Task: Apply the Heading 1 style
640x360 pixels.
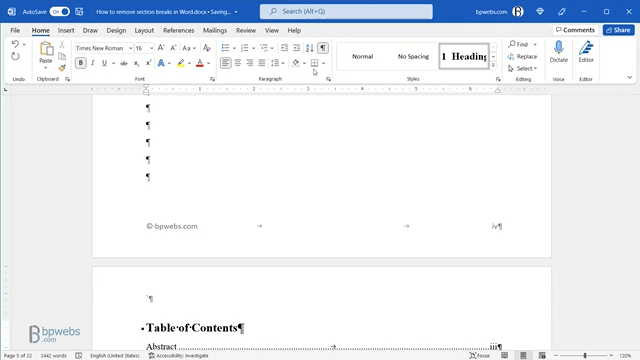Action: pos(464,56)
